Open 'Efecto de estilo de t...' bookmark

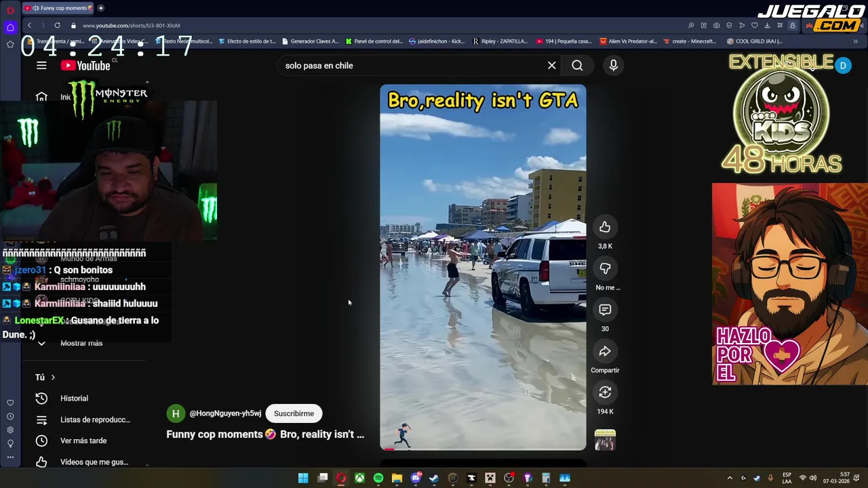[x=247, y=41]
